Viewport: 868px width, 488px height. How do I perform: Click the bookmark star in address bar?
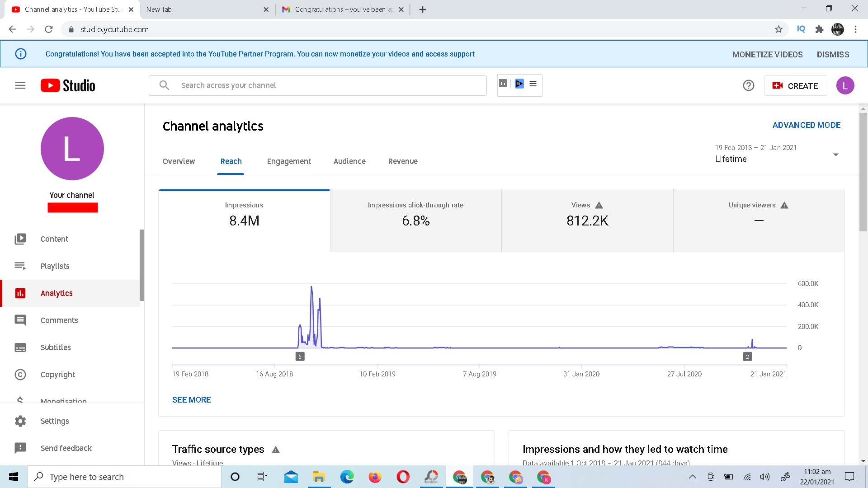[778, 29]
